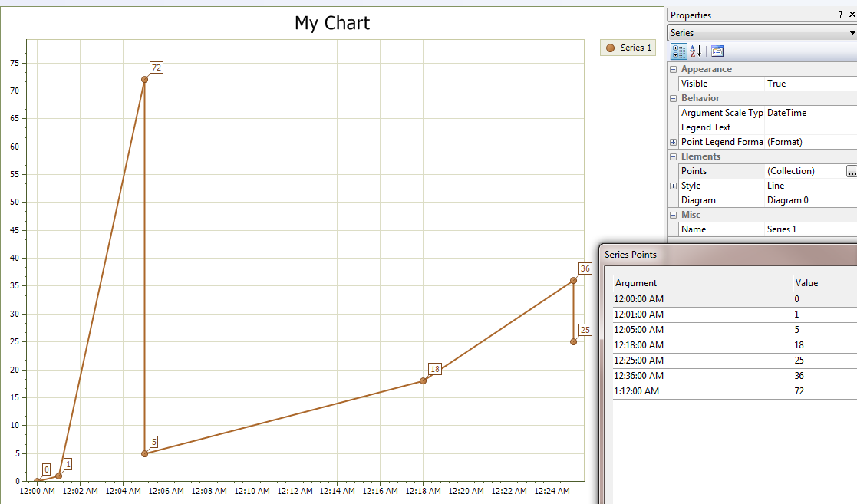Click the My Chart title
The width and height of the screenshot is (857, 504).
[332, 23]
